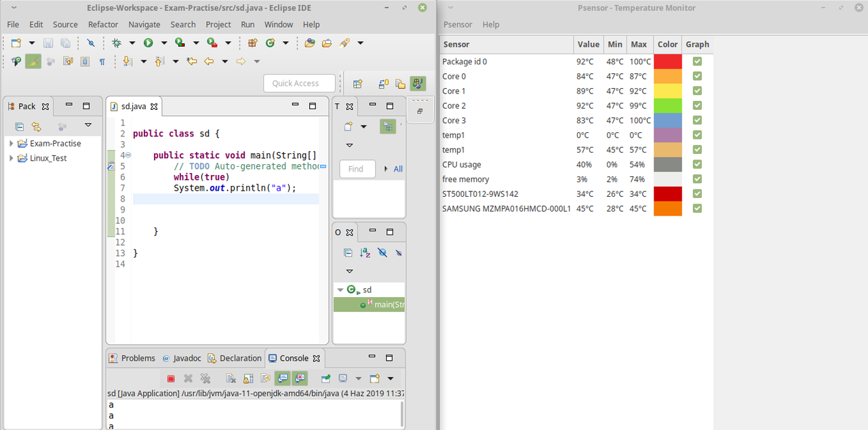This screenshot has width=868, height=430.
Task: Click the red color swatch for Package id 0
Action: [667, 62]
